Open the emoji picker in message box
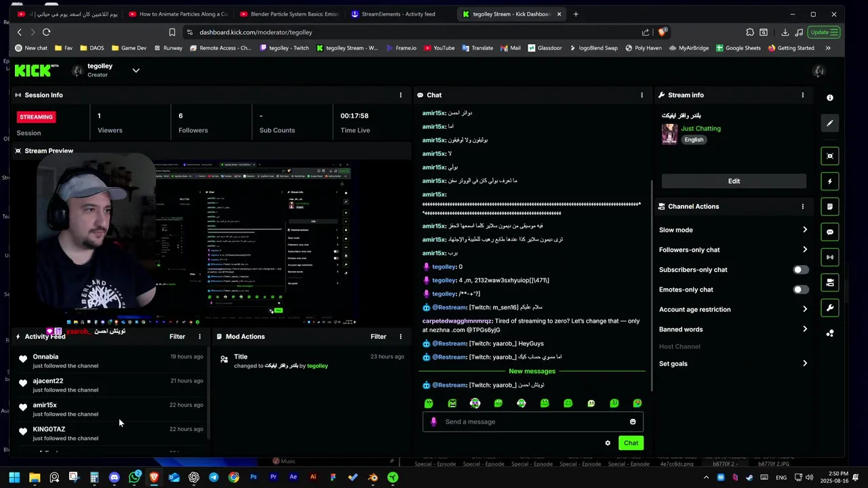 633,422
